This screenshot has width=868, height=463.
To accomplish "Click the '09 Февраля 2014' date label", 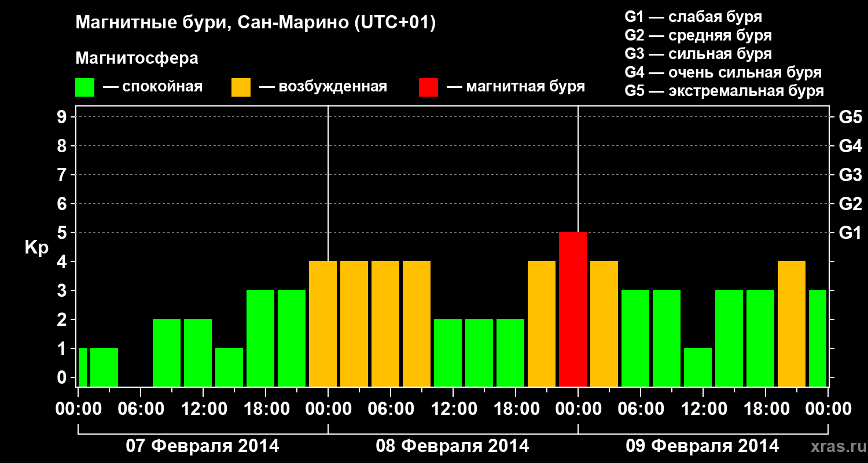I will [x=703, y=446].
